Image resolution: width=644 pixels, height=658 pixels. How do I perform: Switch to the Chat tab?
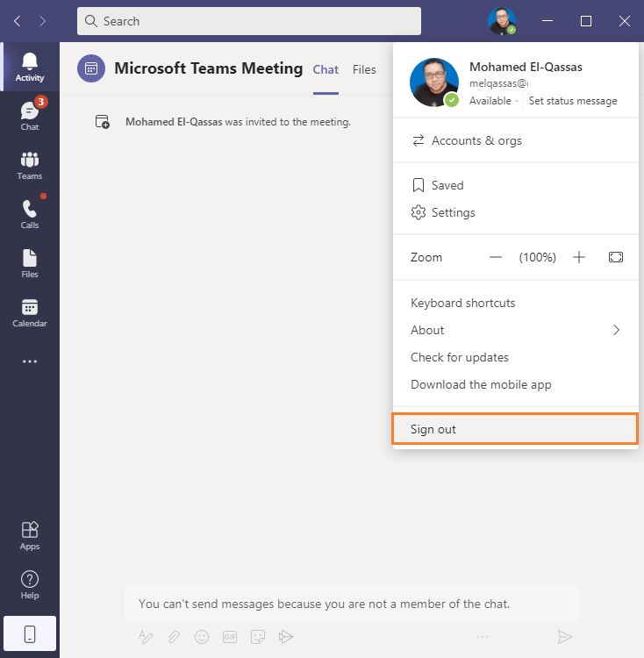pos(326,69)
